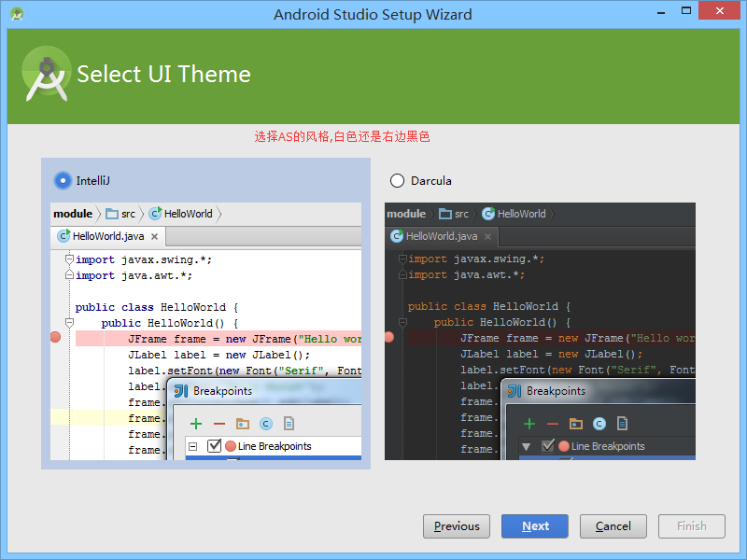Select the Darcula theme radio button
Screen dimensions: 747x560
point(397,180)
